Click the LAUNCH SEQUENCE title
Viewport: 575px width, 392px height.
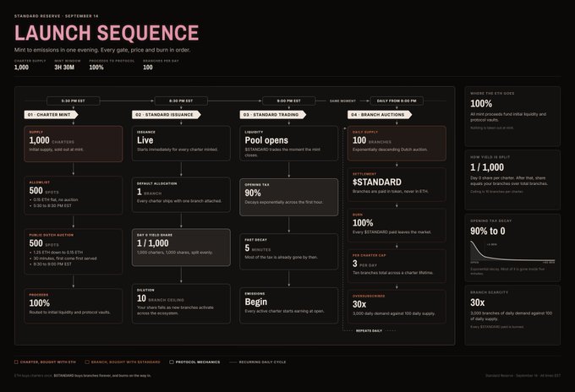(107, 33)
